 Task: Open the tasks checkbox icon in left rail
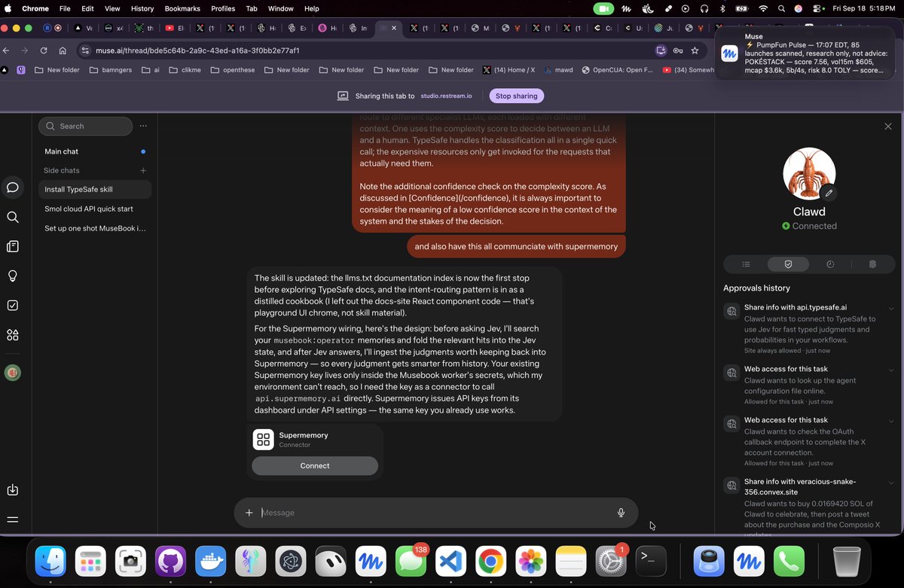[x=13, y=306]
